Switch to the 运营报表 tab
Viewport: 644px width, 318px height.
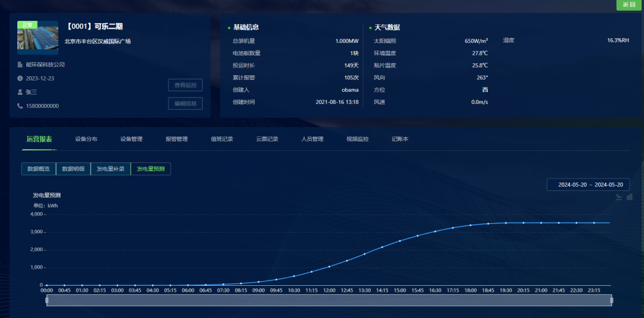(x=39, y=139)
